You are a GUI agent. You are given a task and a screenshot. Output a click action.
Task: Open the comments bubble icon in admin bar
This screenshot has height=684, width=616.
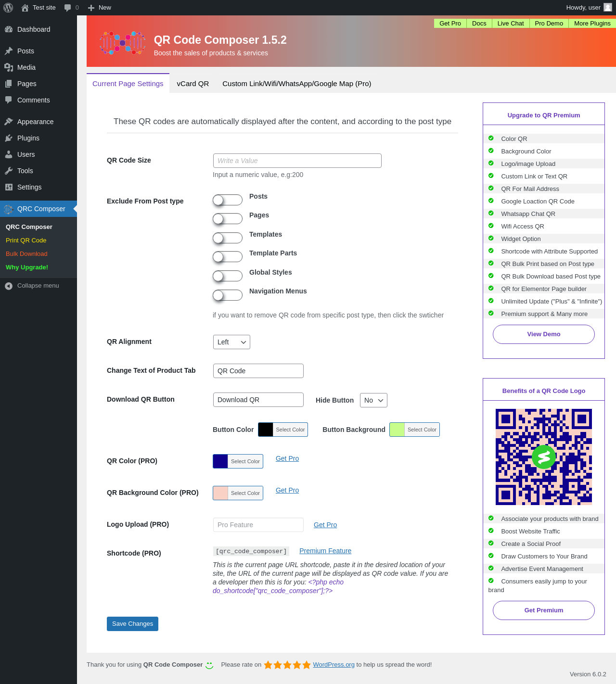pos(67,8)
